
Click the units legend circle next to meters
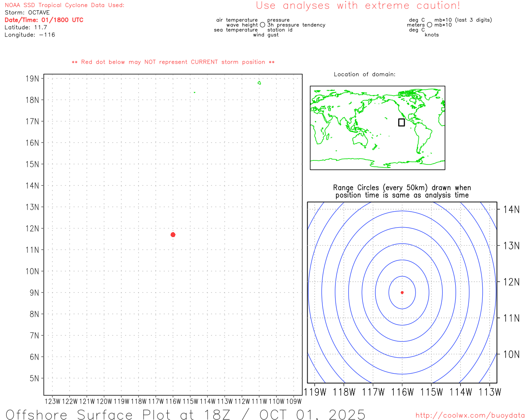coord(429,25)
